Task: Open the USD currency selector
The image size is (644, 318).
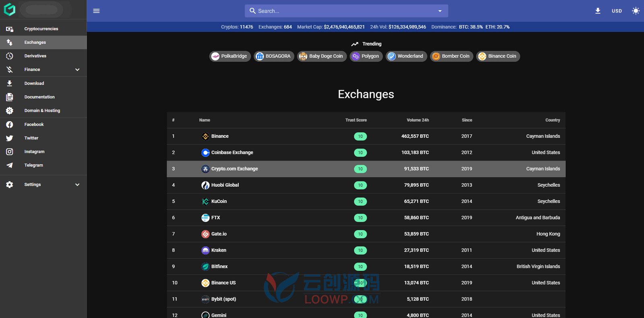Action: (617, 11)
